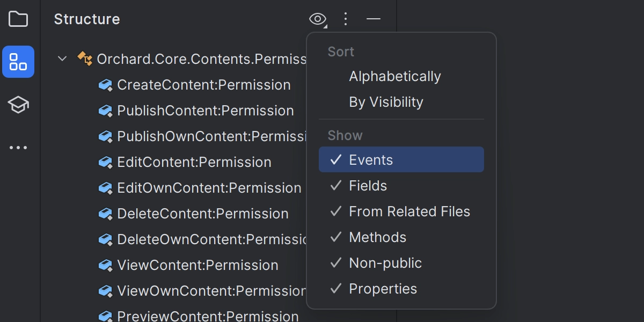644x322 pixels.
Task: Toggle the Properties show option
Action: tap(401, 289)
